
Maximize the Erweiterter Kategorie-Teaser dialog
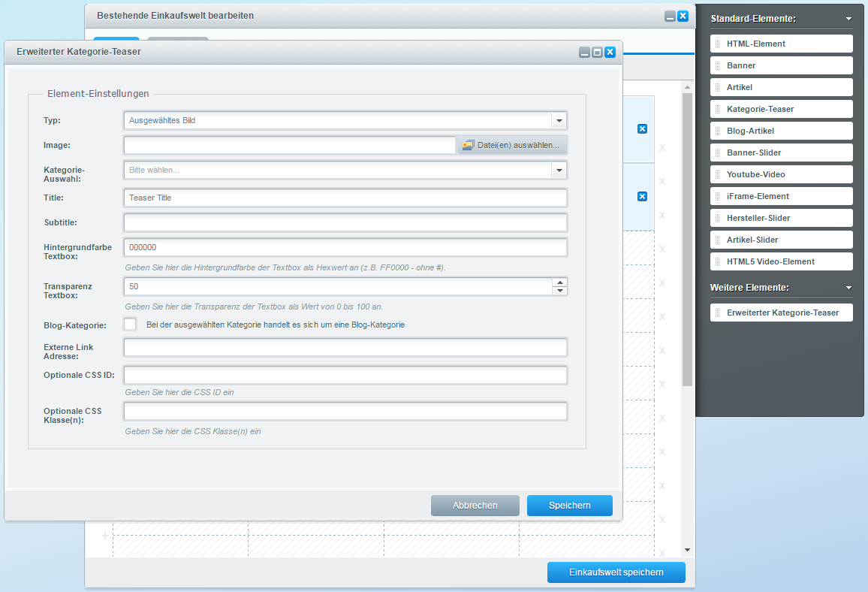[x=597, y=52]
